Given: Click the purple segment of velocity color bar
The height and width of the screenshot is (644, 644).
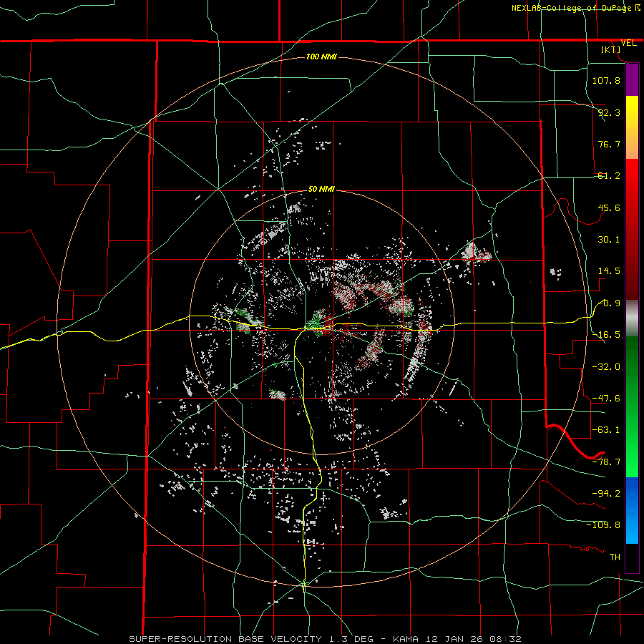Looking at the screenshot, I should [x=632, y=80].
